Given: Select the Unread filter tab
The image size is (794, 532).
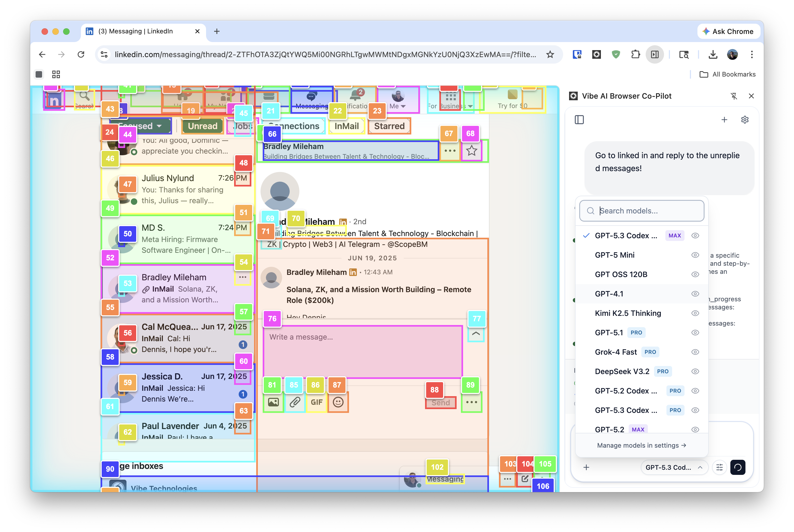Looking at the screenshot, I should (x=202, y=126).
